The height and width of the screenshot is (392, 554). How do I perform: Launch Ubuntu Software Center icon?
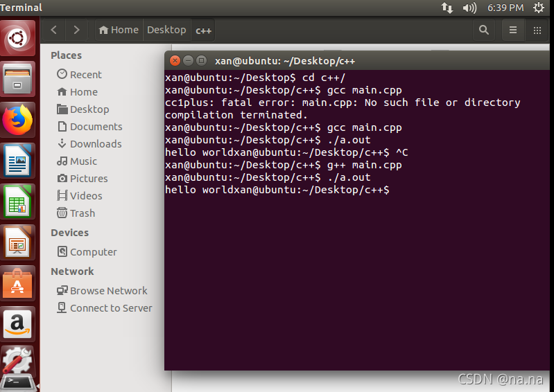(17, 283)
